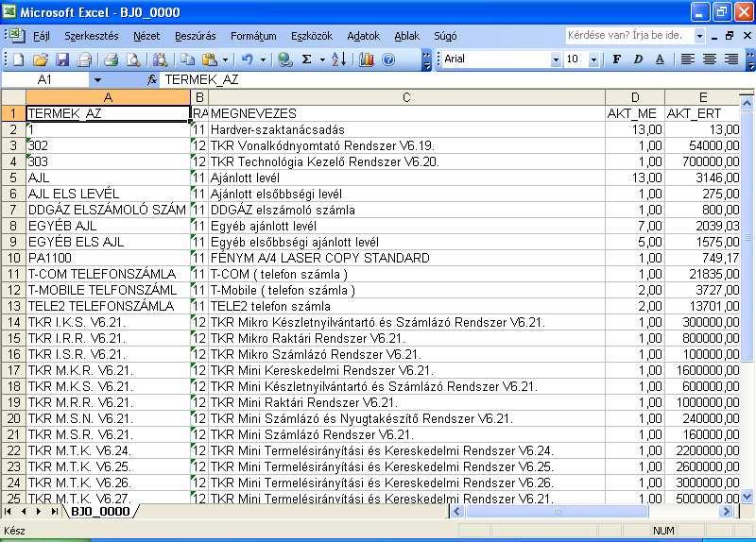Open the Arial font name dropdown
This screenshot has width=756, height=542.
point(556,59)
